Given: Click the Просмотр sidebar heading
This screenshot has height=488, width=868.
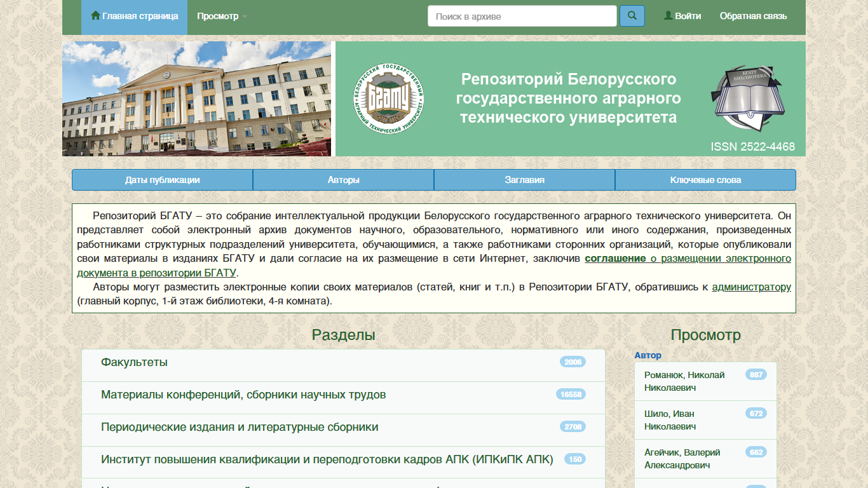Looking at the screenshot, I should tap(705, 335).
